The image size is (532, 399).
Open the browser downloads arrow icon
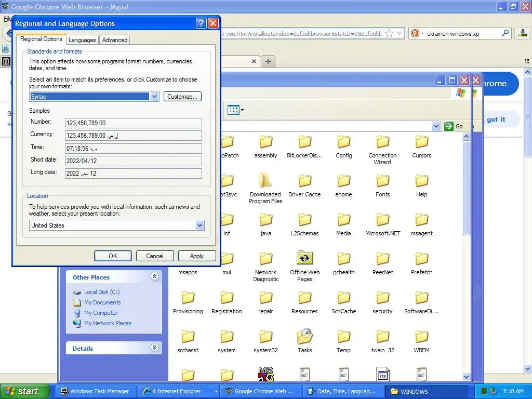click(523, 33)
